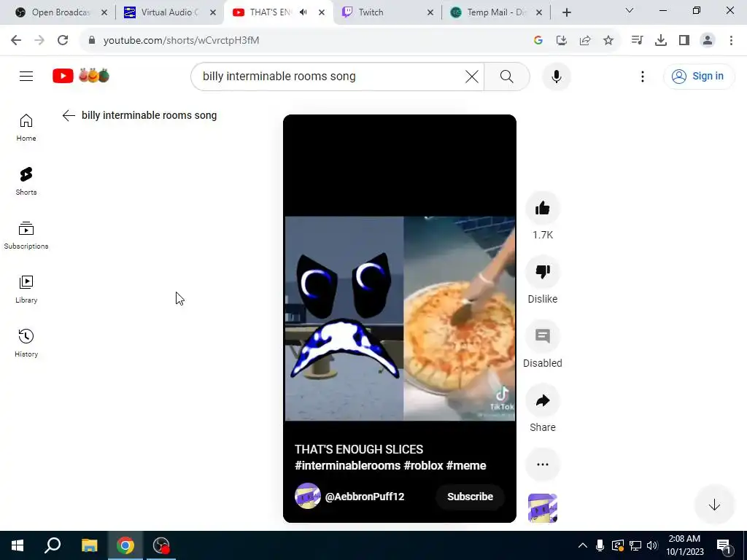Share this Short
Image resolution: width=747 pixels, height=560 pixels.
pyautogui.click(x=542, y=400)
